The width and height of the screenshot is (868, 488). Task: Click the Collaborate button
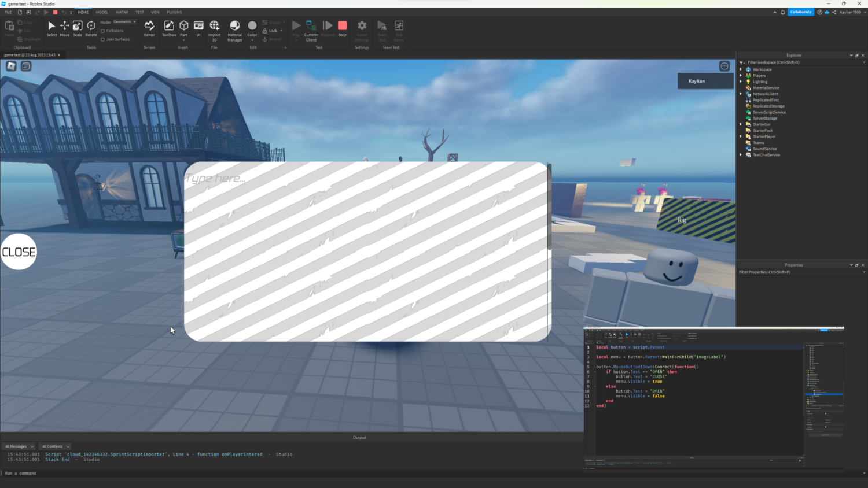801,12
